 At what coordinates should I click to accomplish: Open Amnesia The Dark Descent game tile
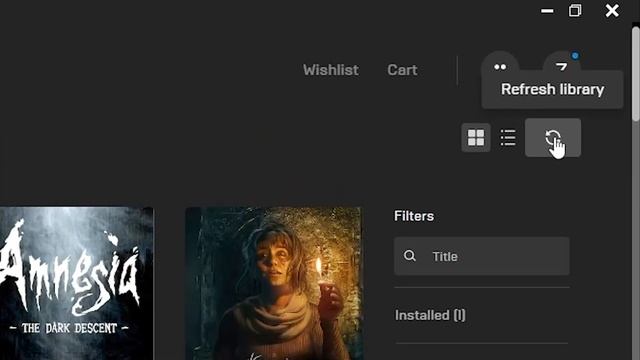76,284
